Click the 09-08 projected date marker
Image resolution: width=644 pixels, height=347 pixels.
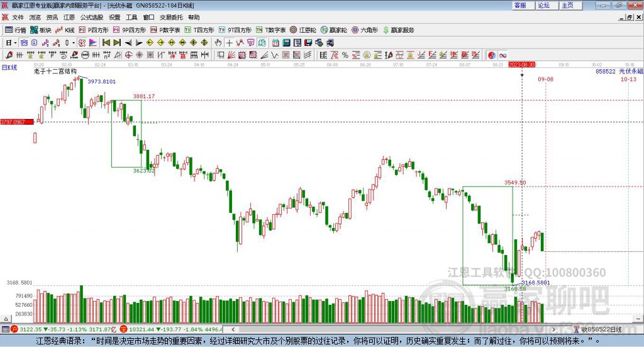[545, 79]
